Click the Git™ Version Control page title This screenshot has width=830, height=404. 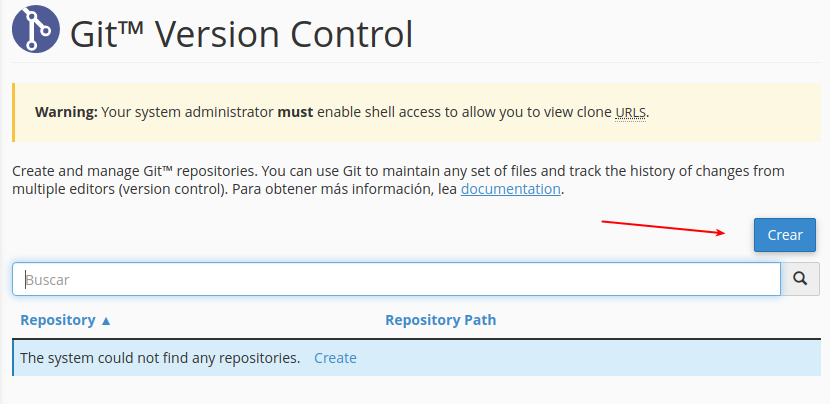coord(241,35)
